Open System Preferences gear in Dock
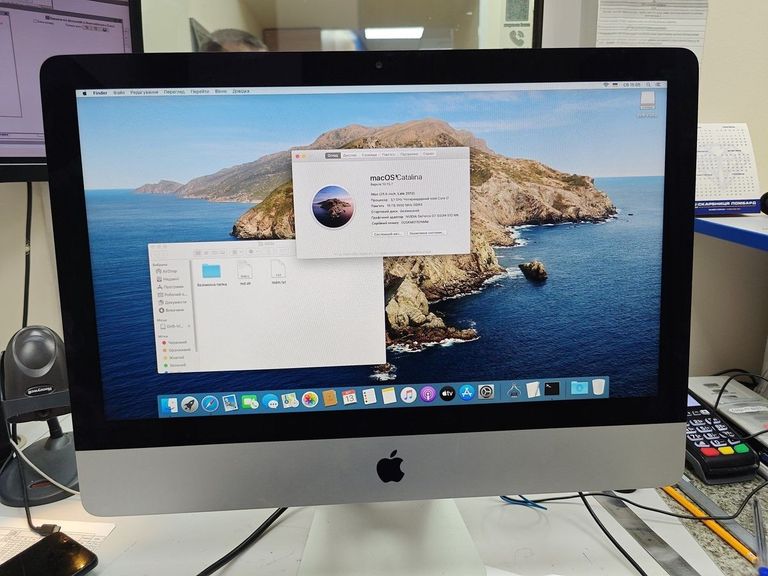This screenshot has height=576, width=768. (486, 391)
